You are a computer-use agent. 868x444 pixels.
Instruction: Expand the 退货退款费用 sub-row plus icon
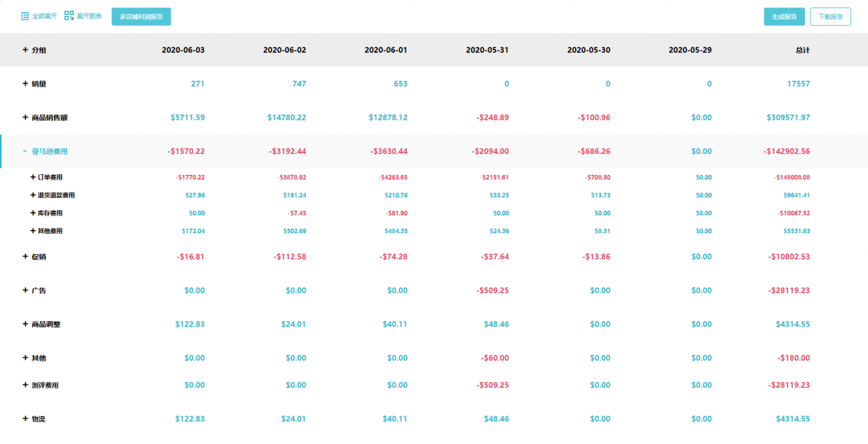[x=33, y=195]
